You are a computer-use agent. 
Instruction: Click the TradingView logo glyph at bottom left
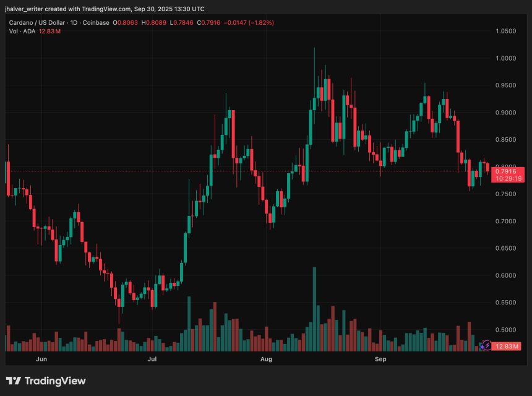tap(14, 381)
